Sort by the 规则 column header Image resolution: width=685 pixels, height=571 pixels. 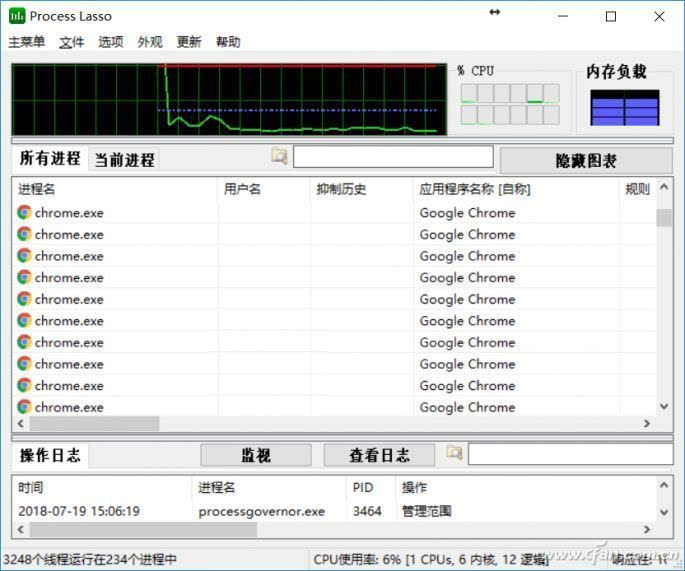(637, 189)
